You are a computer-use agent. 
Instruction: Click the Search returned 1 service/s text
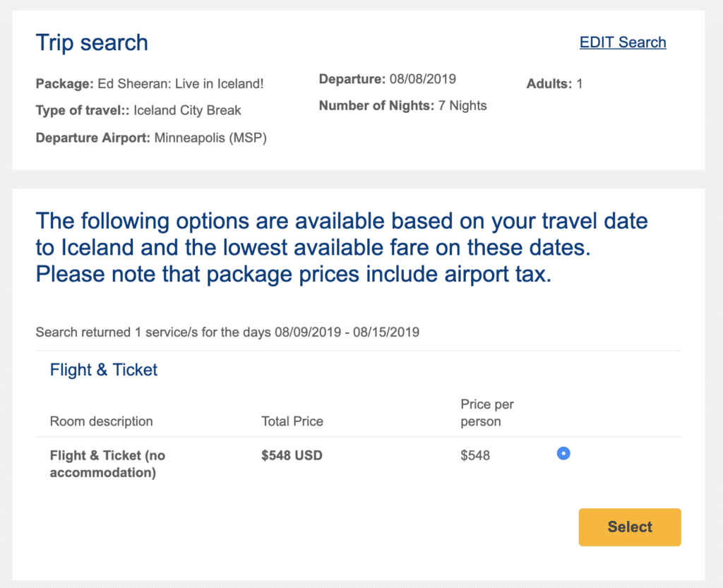coord(227,332)
